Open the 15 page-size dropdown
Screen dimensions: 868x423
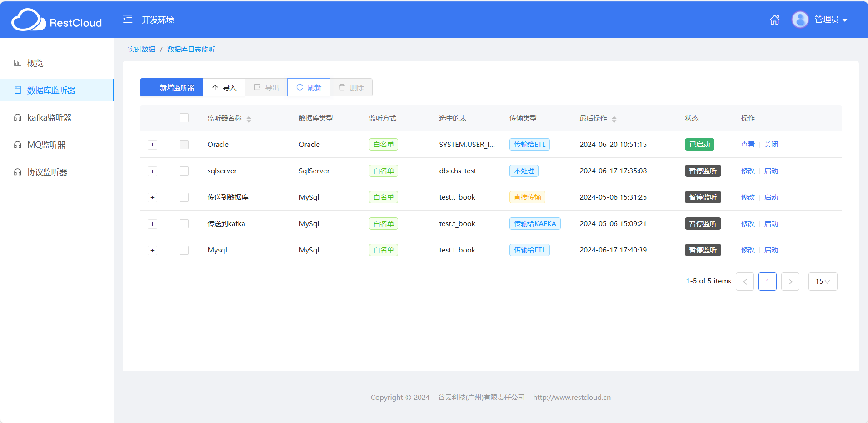click(823, 282)
